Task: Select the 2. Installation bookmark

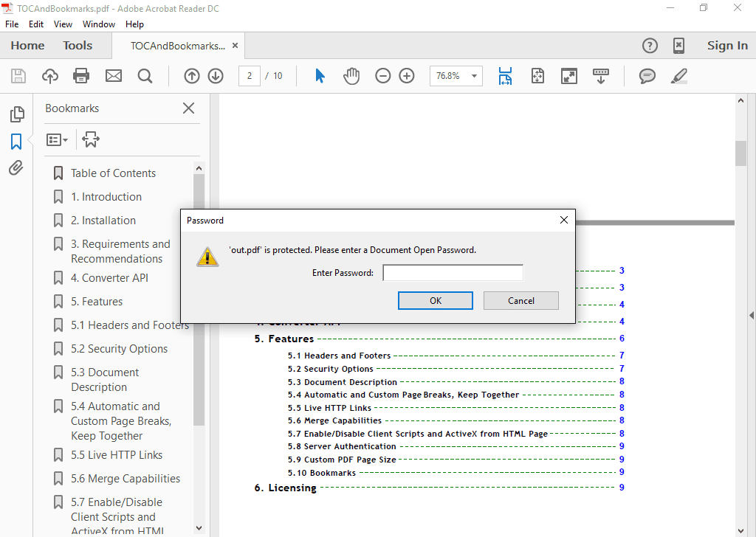Action: pyautogui.click(x=103, y=221)
